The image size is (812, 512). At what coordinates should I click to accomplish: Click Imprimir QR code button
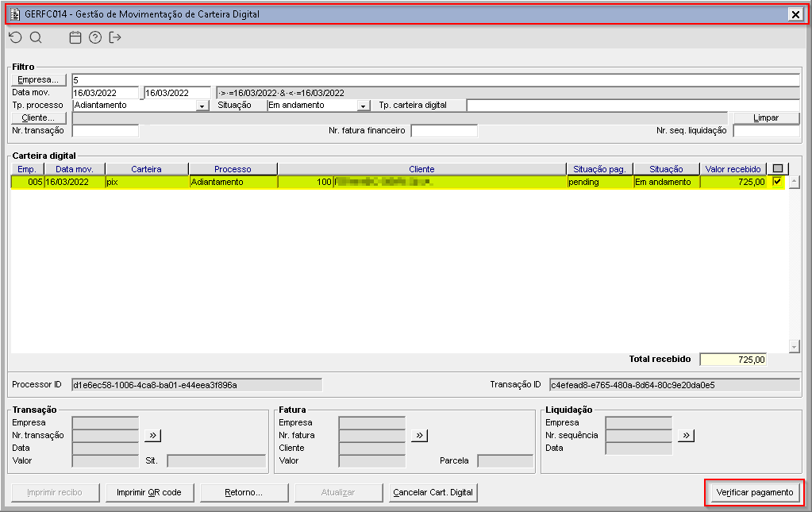(x=150, y=492)
